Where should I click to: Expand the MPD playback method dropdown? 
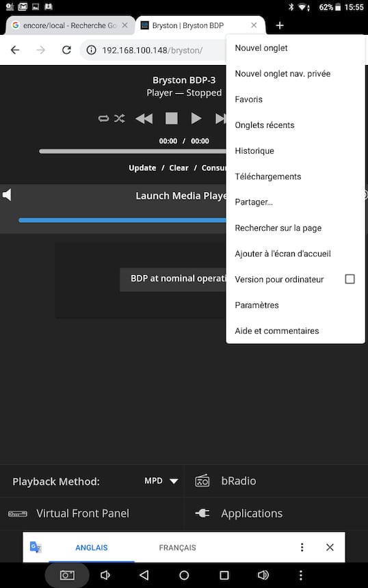pos(161,481)
